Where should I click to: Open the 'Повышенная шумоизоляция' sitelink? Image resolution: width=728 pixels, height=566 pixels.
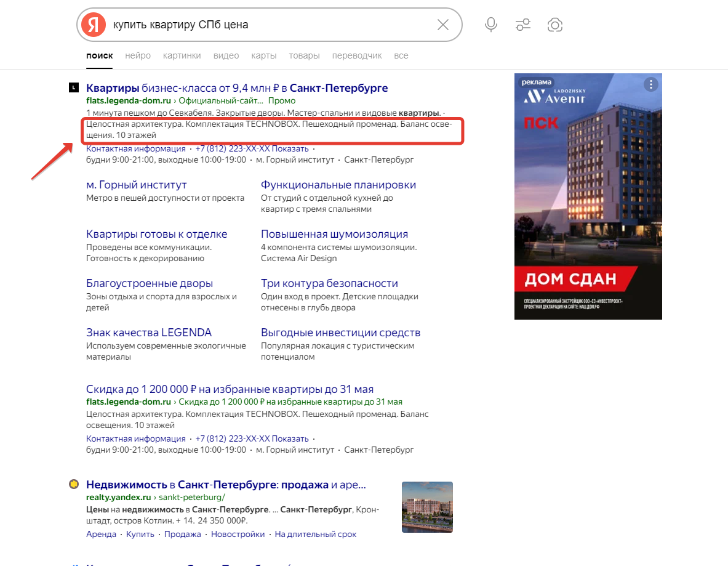tap(334, 234)
